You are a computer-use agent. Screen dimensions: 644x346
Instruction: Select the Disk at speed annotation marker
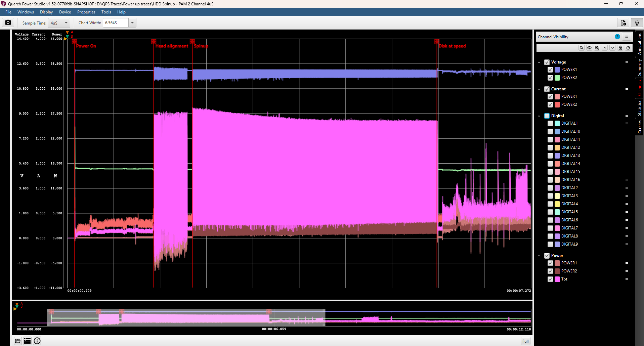[x=437, y=42]
